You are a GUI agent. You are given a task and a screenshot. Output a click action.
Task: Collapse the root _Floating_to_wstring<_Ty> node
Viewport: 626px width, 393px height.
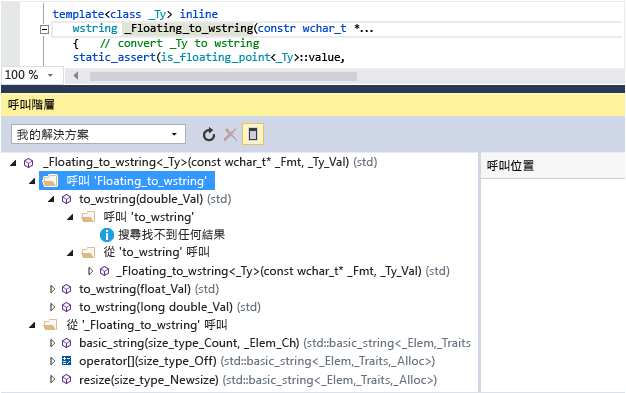point(14,163)
